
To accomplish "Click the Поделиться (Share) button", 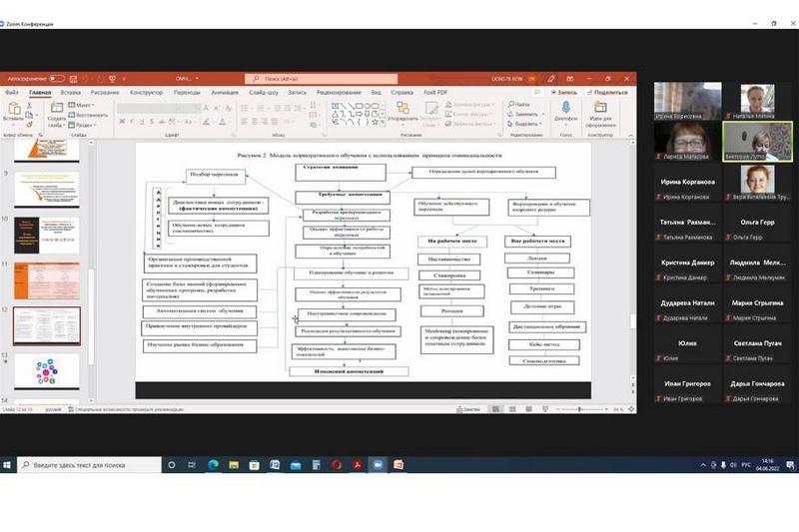I will pos(607,92).
